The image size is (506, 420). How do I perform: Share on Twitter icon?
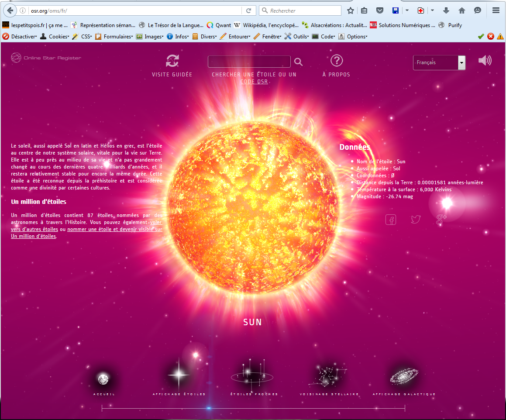[x=416, y=220]
